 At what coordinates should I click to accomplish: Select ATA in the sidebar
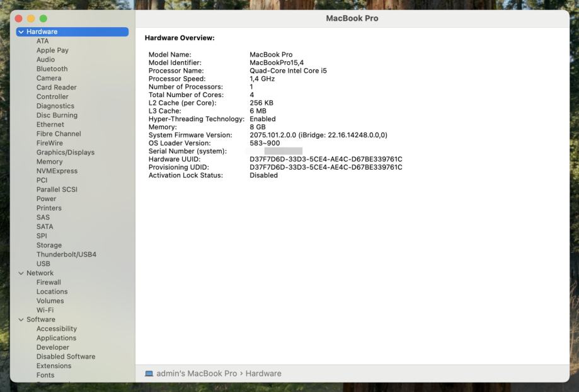point(42,41)
